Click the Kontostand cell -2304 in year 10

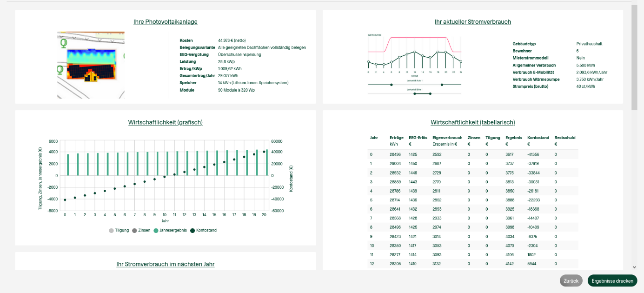[x=532, y=246]
